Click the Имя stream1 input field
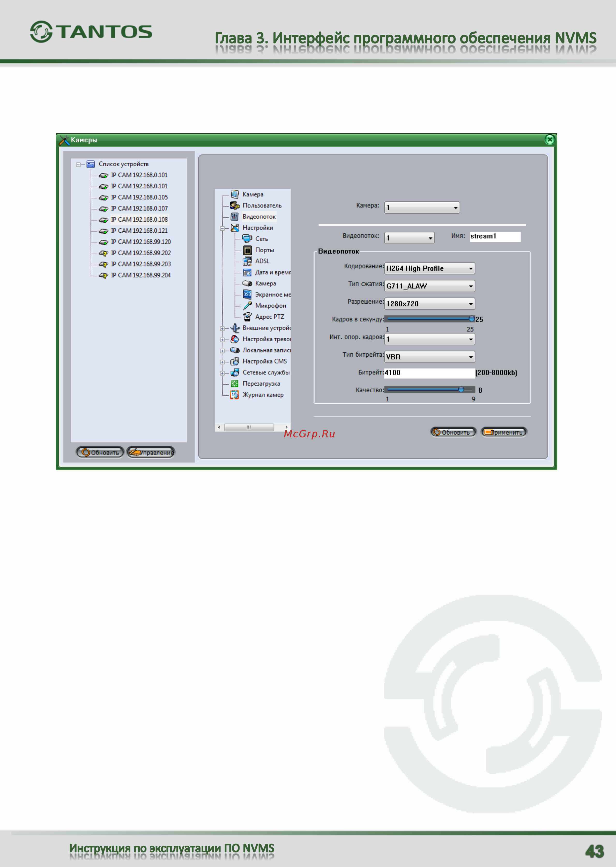This screenshot has height=867, width=616. coord(495,236)
